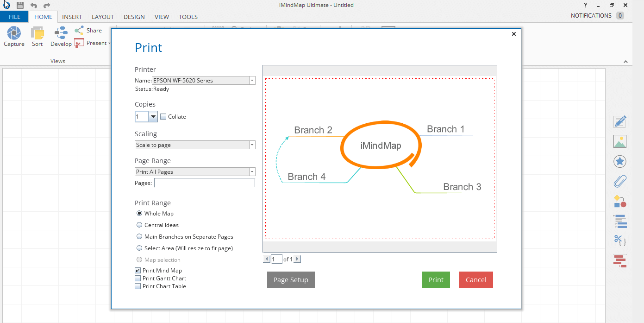Open the outline list icon in side panel
The width and height of the screenshot is (644, 323).
pos(620,222)
